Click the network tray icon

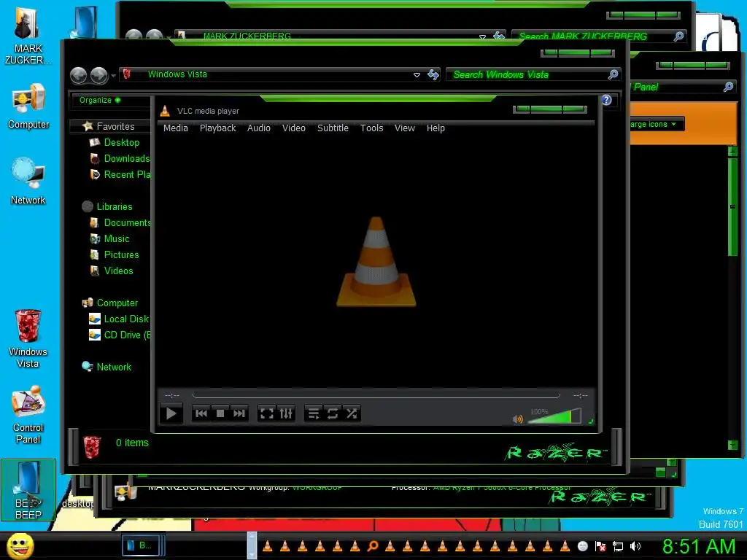click(x=618, y=547)
